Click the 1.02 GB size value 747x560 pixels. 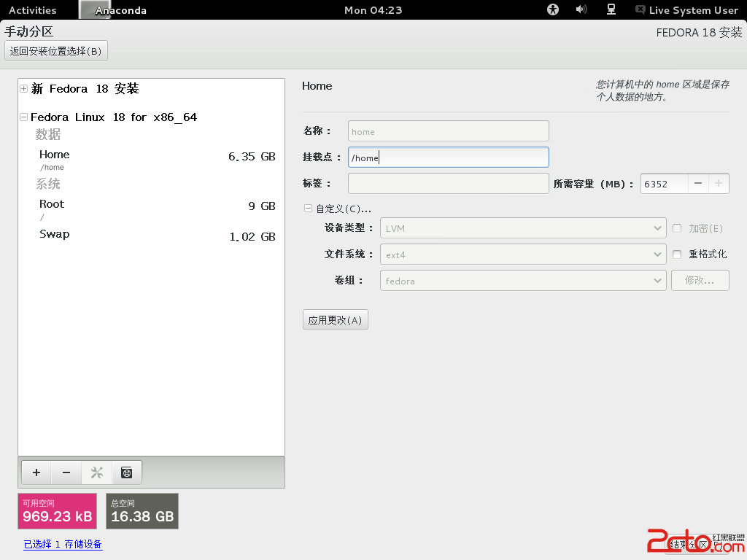click(252, 237)
